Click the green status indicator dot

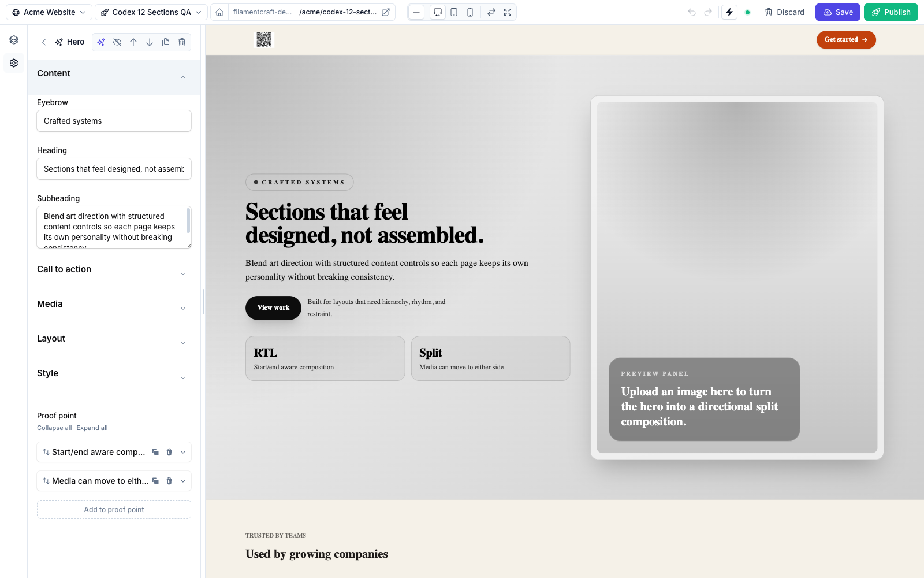pyautogui.click(x=748, y=12)
